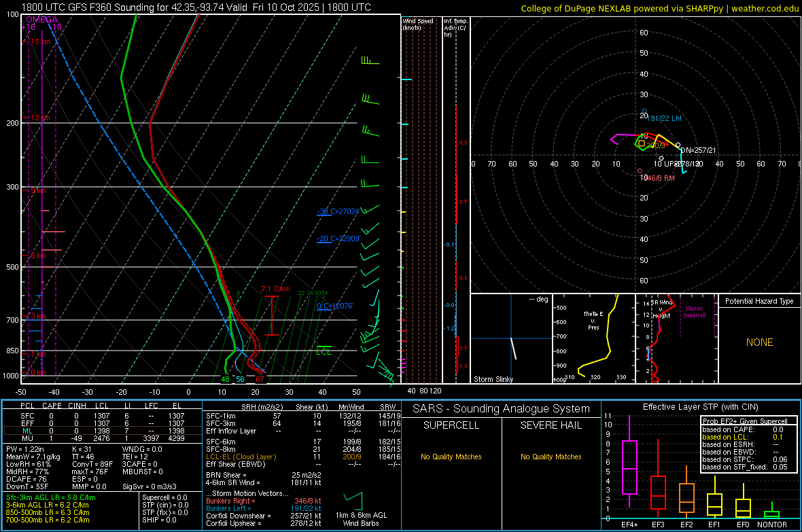The image size is (802, 532).
Task: Click the Supercell = 0.0 composite value
Action: tap(164, 497)
